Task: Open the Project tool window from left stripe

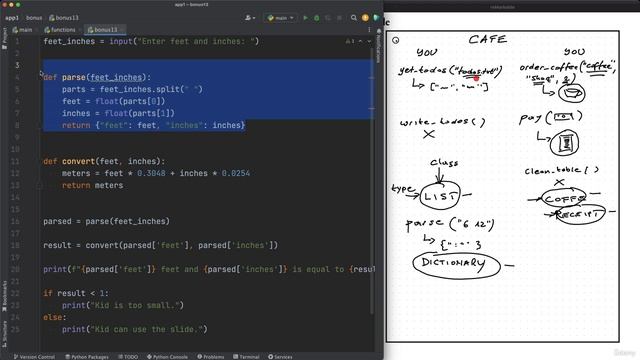Action: (4, 39)
